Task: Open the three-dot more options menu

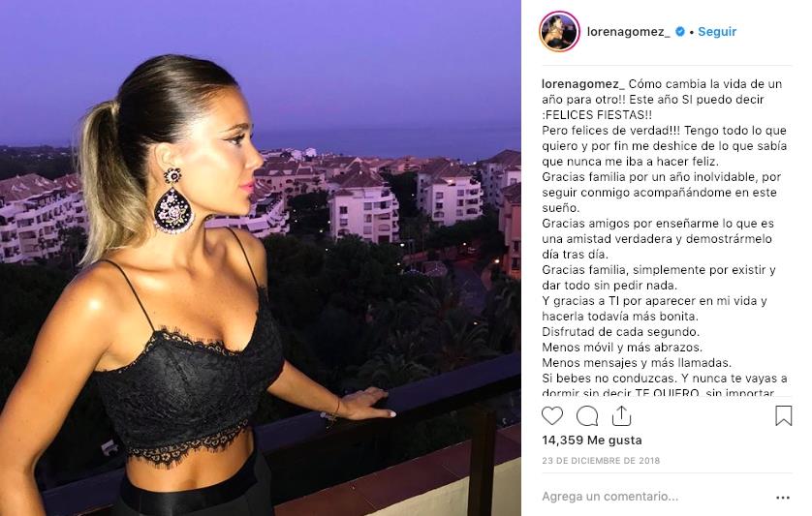Action: [783, 498]
